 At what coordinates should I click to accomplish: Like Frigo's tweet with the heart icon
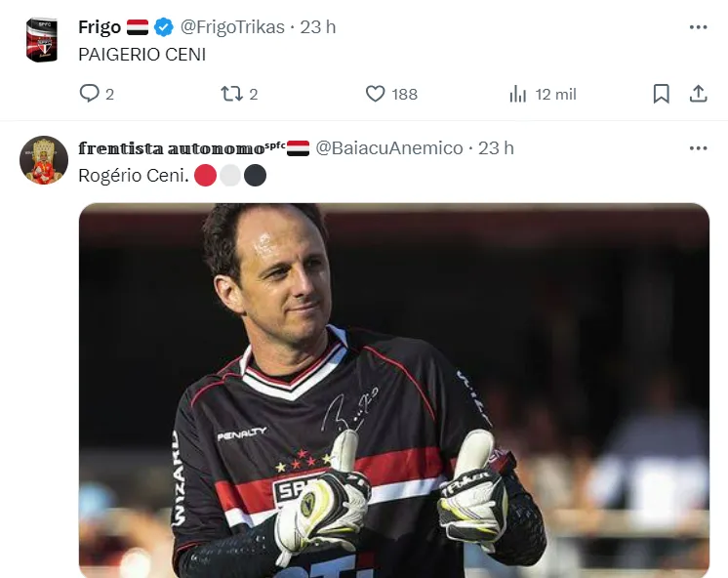[x=375, y=94]
